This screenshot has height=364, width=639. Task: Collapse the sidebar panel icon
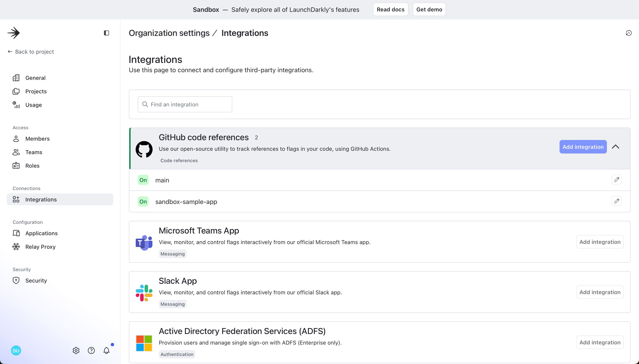click(106, 33)
